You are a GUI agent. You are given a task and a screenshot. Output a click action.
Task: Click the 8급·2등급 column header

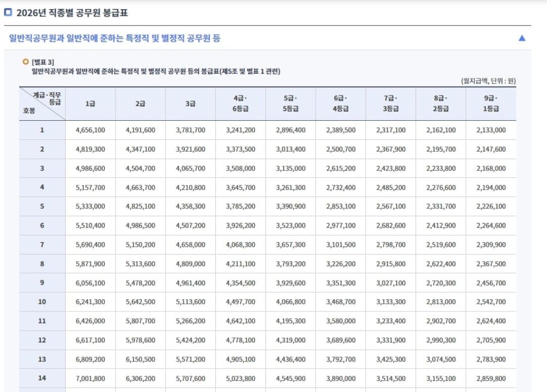point(441,104)
